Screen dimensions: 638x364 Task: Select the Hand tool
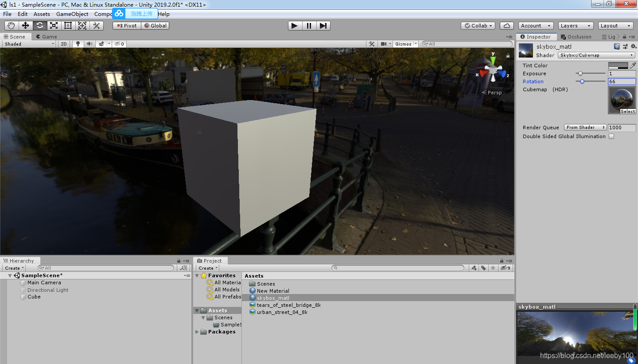(11, 26)
